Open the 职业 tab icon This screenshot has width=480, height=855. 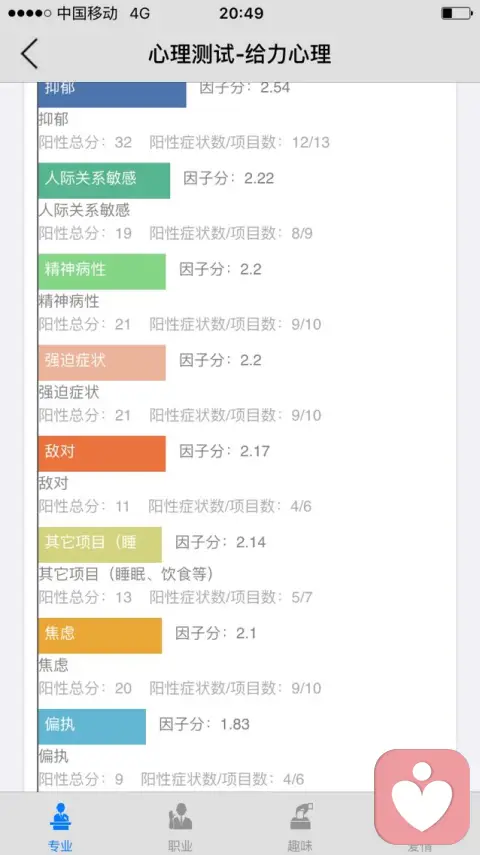coord(180,817)
